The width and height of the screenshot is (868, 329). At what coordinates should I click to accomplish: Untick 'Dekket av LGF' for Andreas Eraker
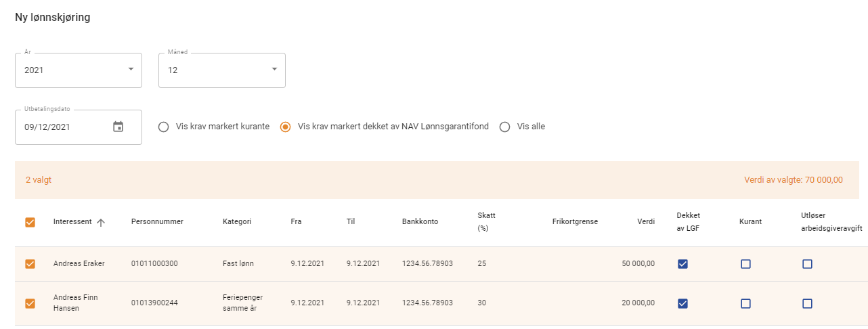click(x=682, y=264)
